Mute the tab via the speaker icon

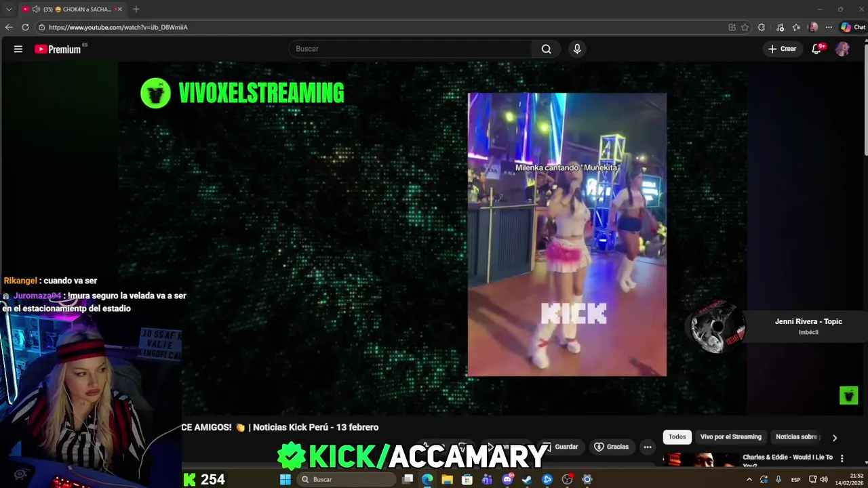(35, 9)
